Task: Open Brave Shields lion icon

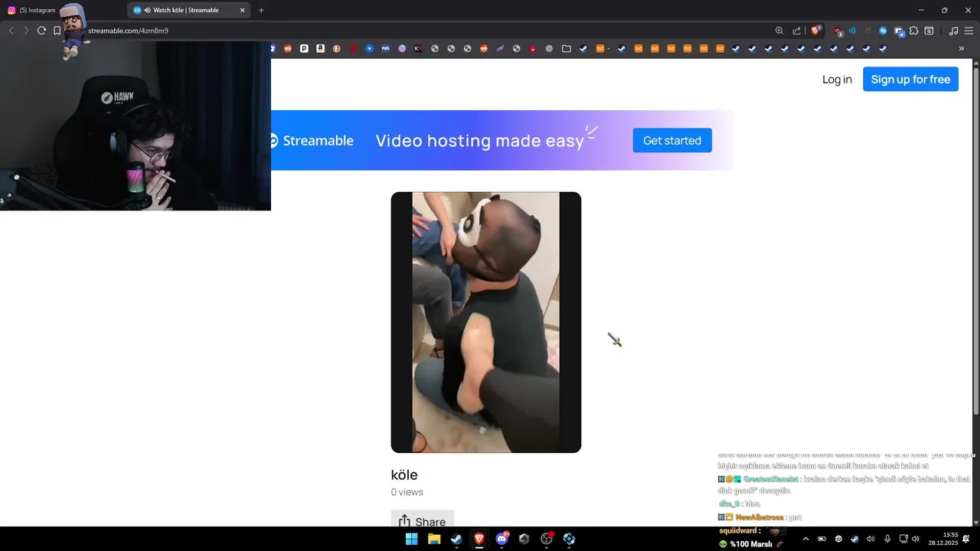Action: coord(815,31)
